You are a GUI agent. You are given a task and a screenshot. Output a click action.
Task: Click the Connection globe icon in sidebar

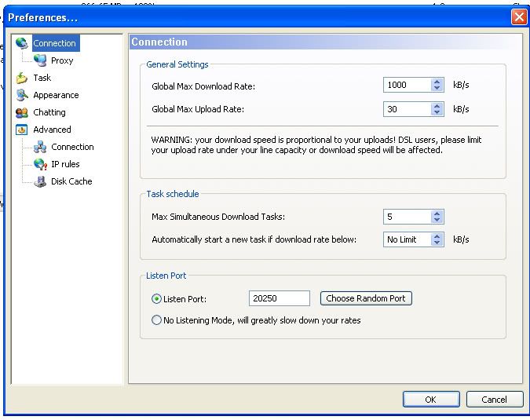(x=21, y=43)
